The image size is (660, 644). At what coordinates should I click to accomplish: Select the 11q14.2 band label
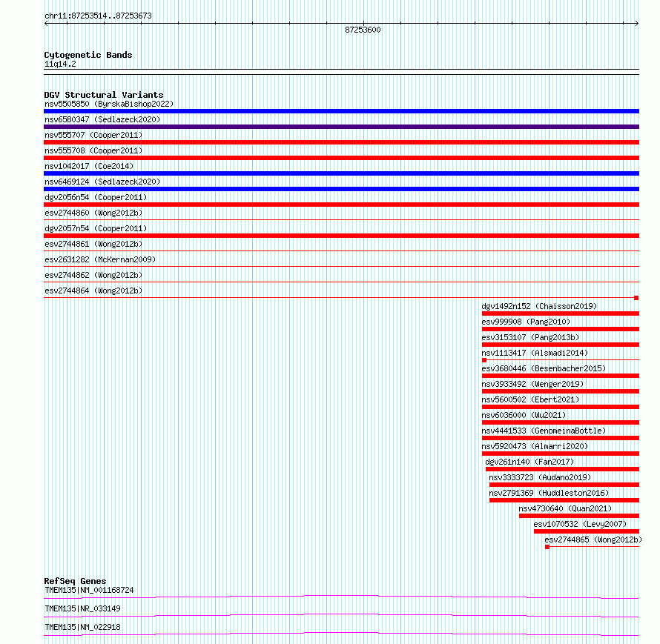click(x=60, y=64)
